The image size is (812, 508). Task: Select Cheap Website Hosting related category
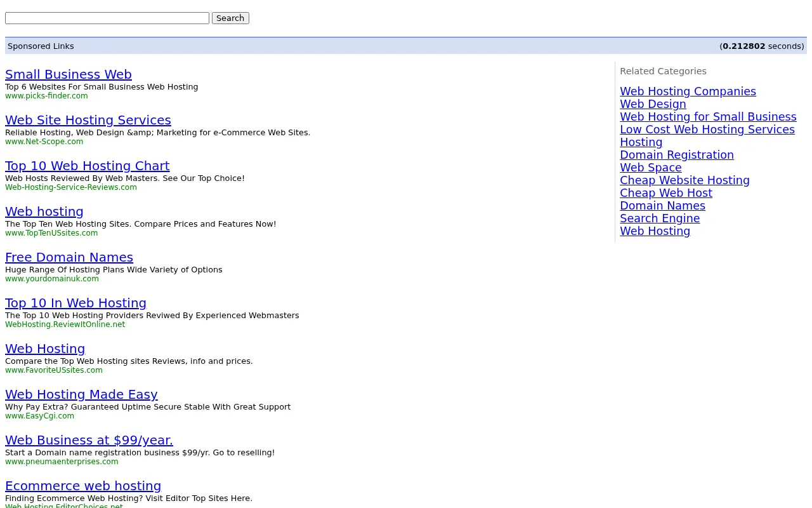click(x=684, y=180)
